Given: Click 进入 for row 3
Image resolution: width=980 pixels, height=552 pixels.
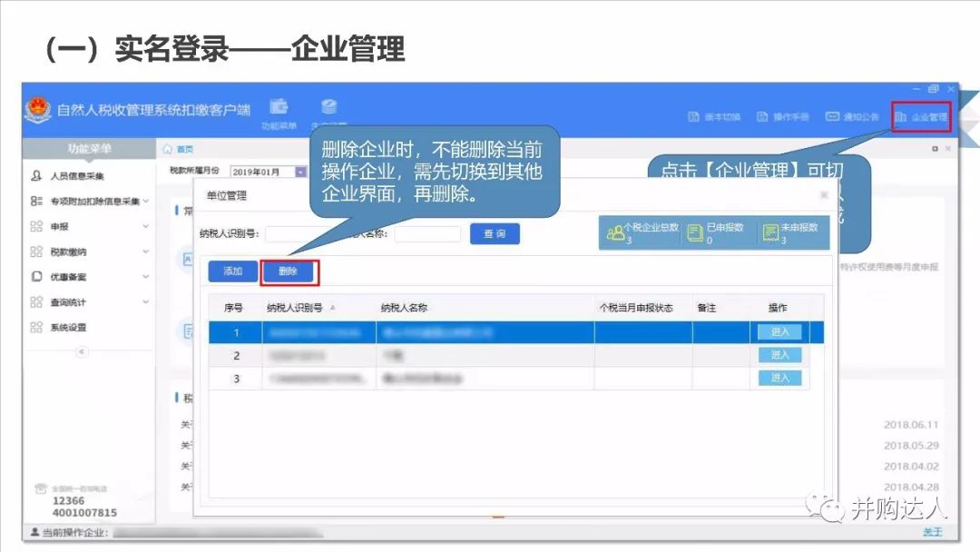Looking at the screenshot, I should click(x=779, y=378).
